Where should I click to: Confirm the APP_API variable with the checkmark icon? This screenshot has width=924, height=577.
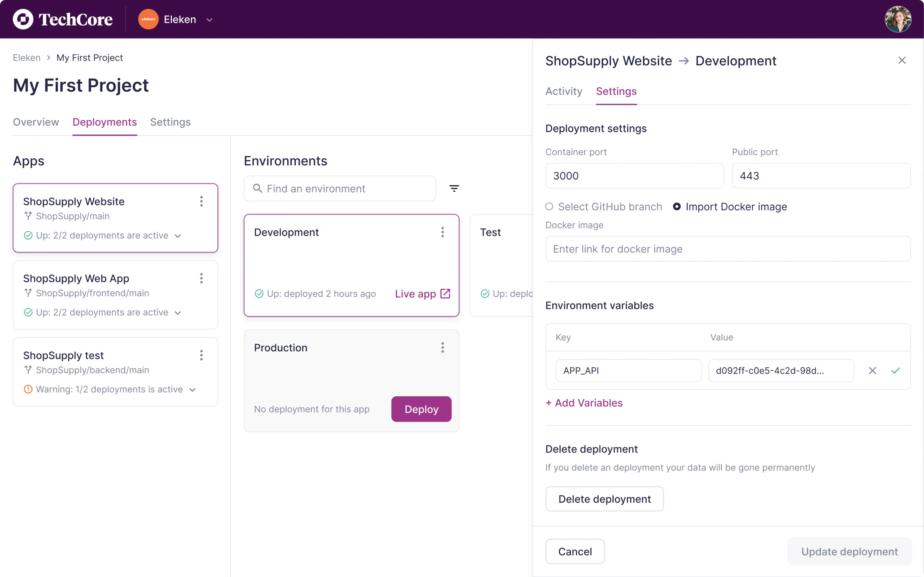coord(895,370)
